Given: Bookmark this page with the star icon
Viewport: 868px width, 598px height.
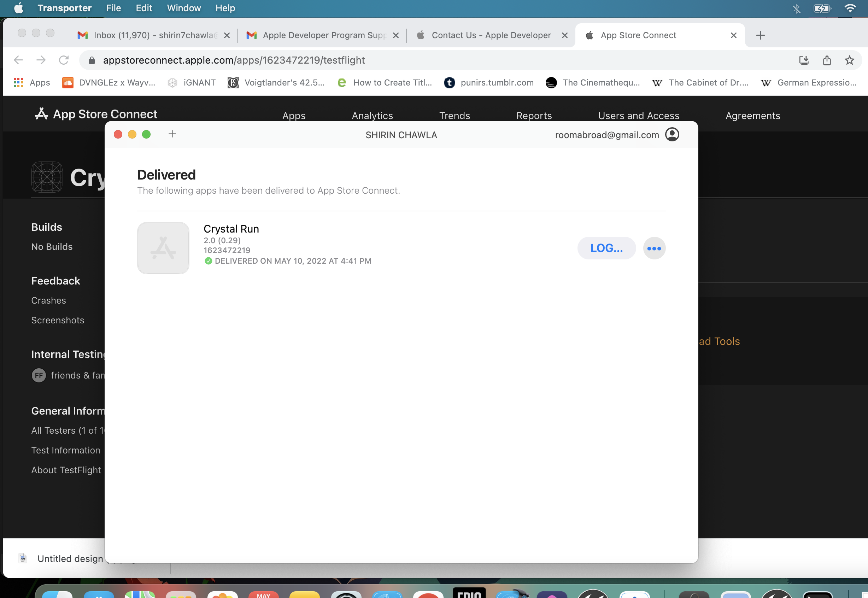Looking at the screenshot, I should coord(849,60).
